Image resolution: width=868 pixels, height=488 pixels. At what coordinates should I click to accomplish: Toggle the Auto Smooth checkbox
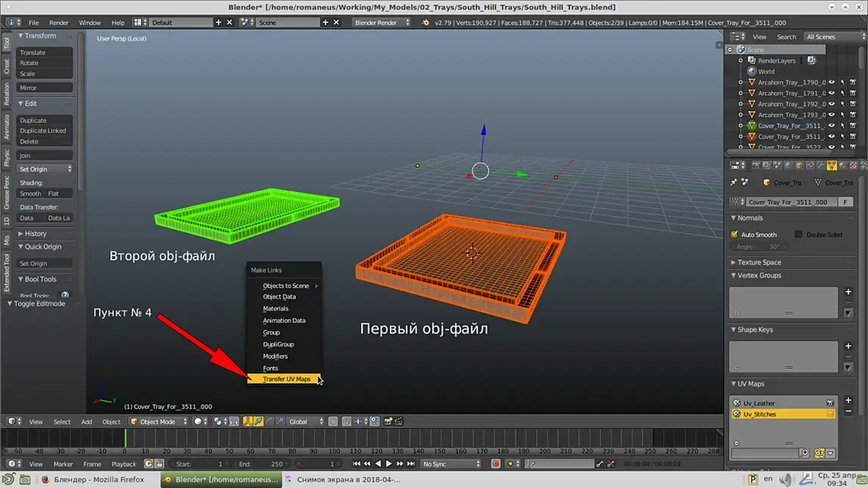(x=735, y=234)
